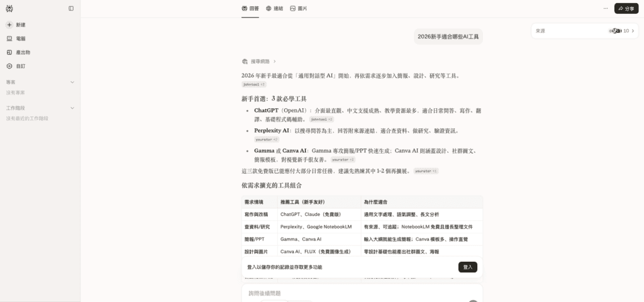This screenshot has height=302, width=644.
Task: Open the johntool citation under the intro sentence
Action: click(x=254, y=84)
